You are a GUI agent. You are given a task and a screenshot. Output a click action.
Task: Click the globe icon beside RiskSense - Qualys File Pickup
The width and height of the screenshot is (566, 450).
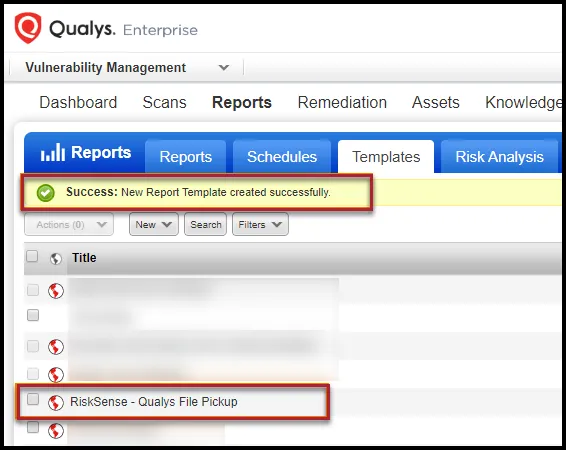(56, 402)
